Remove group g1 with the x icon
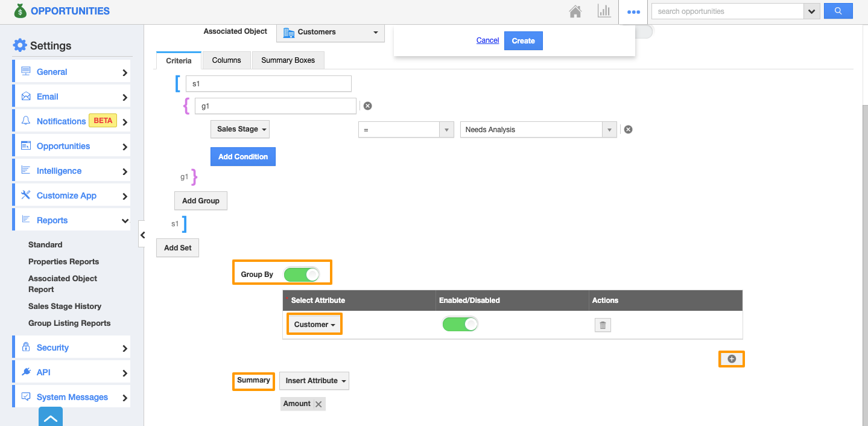This screenshot has width=868, height=426. tap(367, 106)
